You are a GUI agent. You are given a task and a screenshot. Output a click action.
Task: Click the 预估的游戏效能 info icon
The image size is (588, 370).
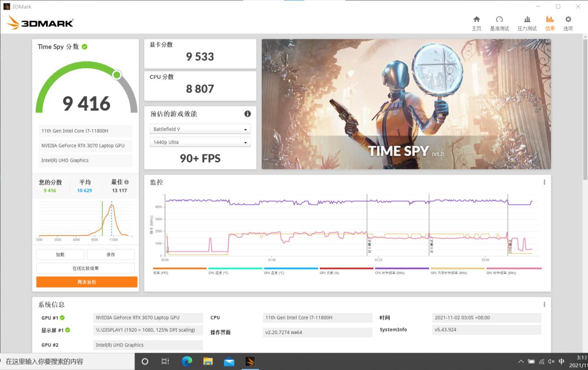coord(247,114)
